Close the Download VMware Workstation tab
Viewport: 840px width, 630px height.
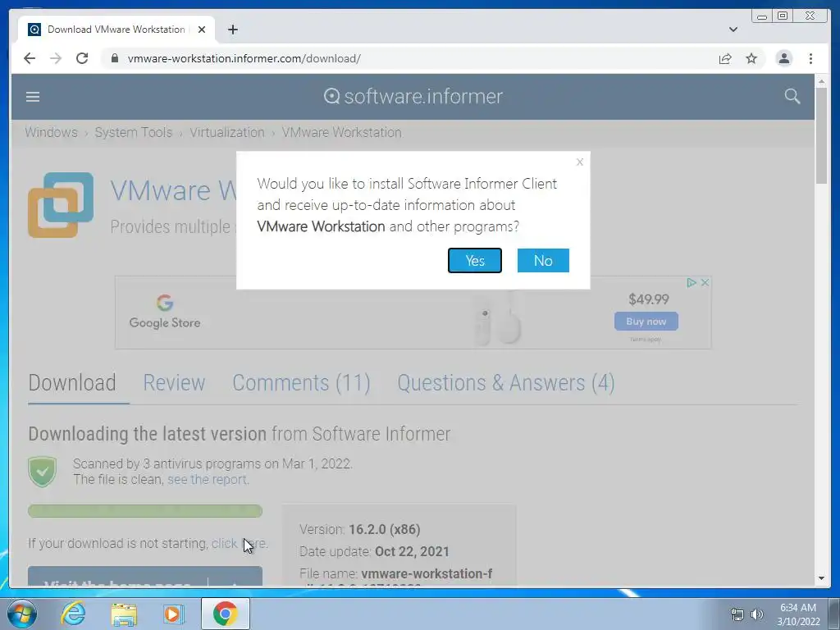202,30
